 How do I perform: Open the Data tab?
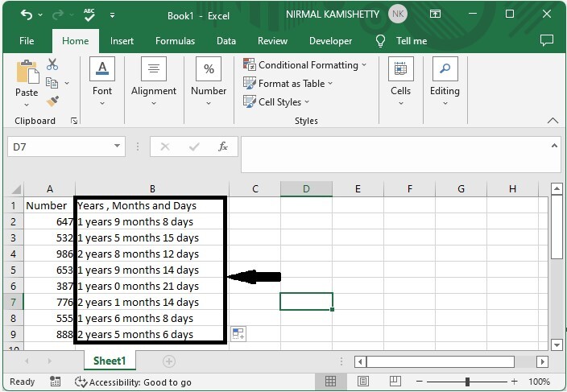[226, 41]
